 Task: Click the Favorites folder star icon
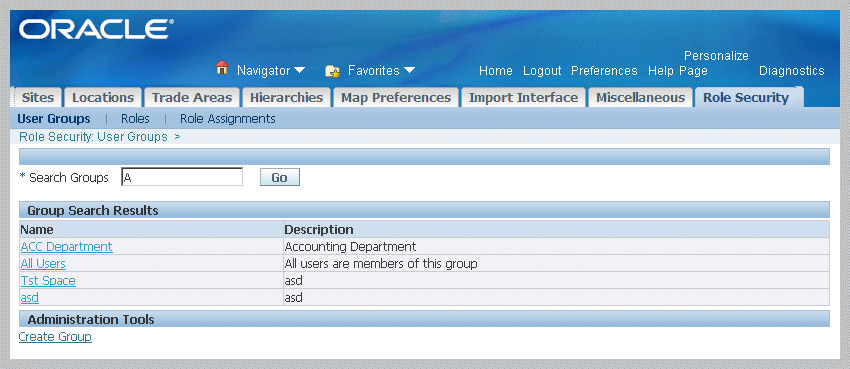pyautogui.click(x=332, y=71)
